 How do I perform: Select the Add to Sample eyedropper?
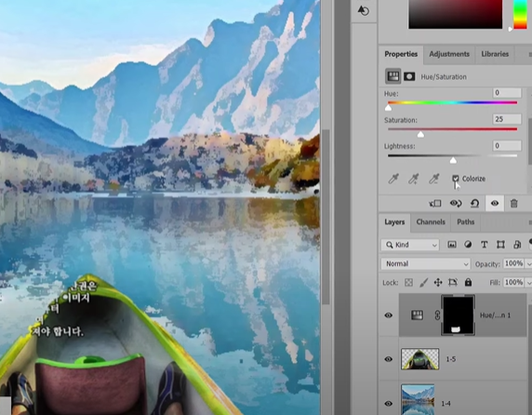point(413,179)
